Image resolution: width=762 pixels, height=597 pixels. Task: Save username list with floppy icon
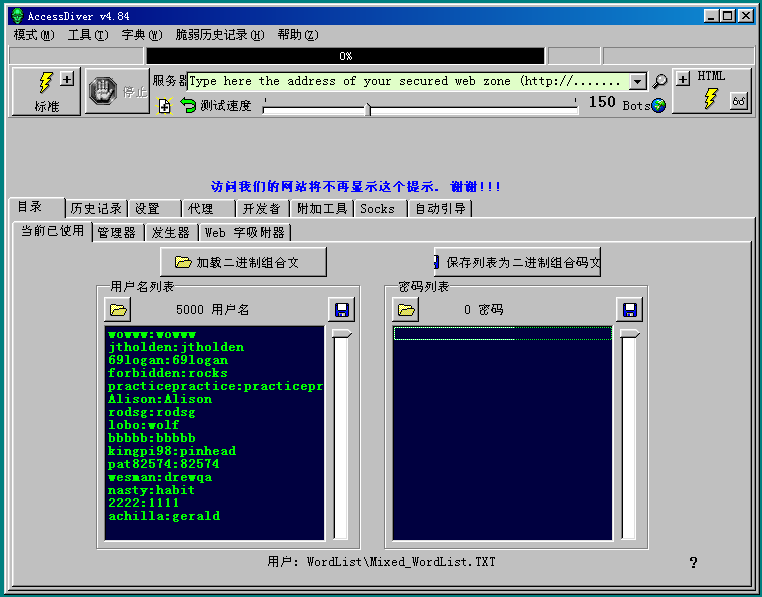[341, 310]
